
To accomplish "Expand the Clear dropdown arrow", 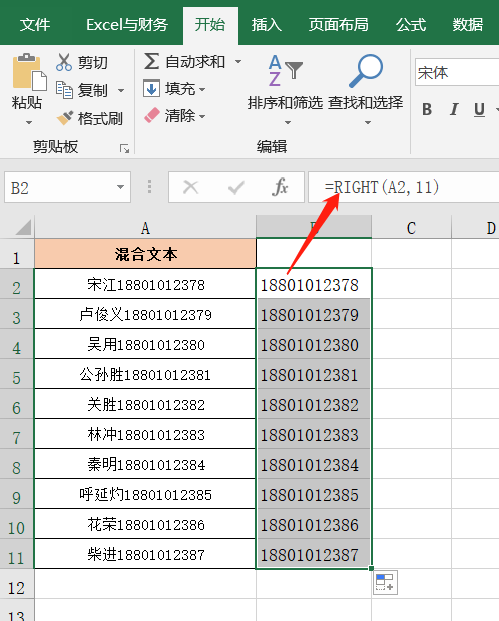I will tap(202, 116).
